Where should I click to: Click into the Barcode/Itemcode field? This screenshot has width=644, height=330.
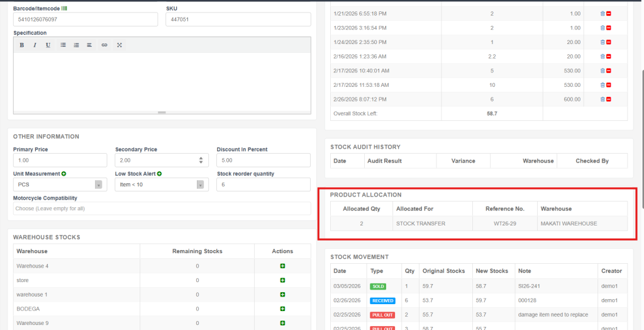point(85,20)
